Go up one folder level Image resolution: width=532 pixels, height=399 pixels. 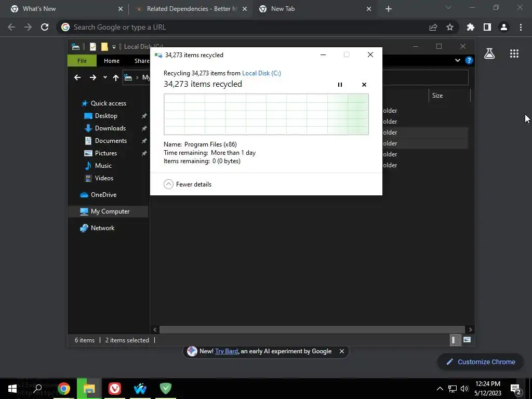pyautogui.click(x=116, y=78)
